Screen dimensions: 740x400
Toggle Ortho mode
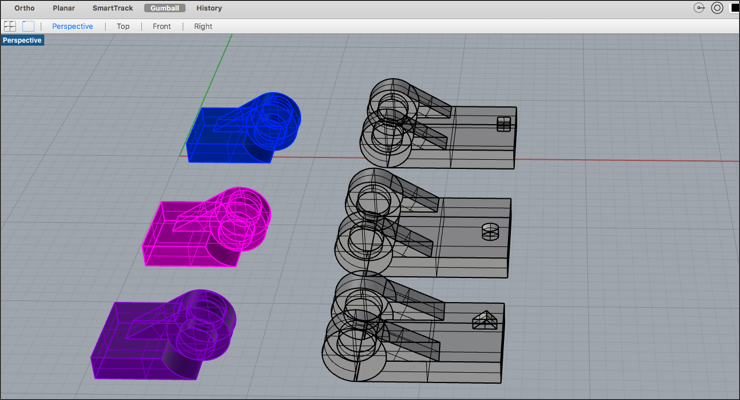(24, 8)
